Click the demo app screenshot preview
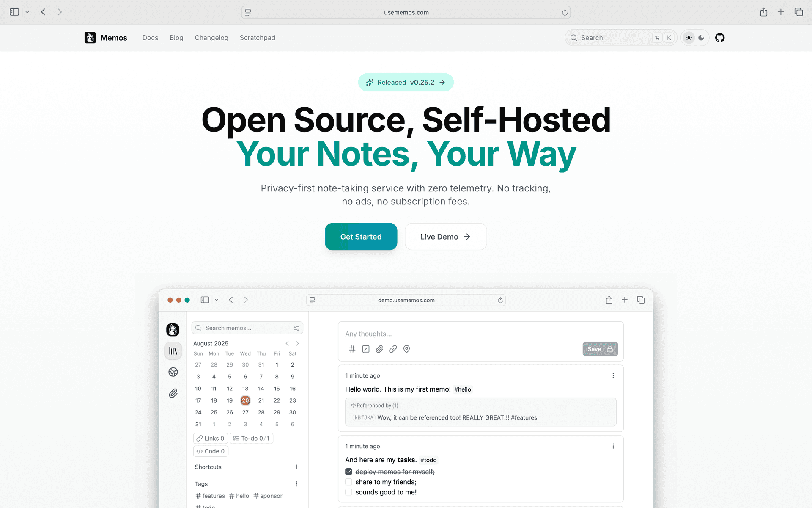The height and width of the screenshot is (508, 812). tap(406, 398)
